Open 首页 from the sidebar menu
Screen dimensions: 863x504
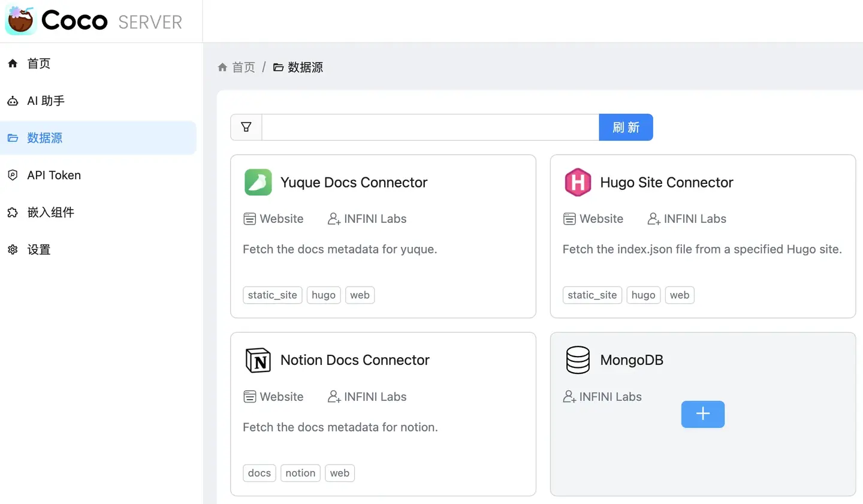38,64
